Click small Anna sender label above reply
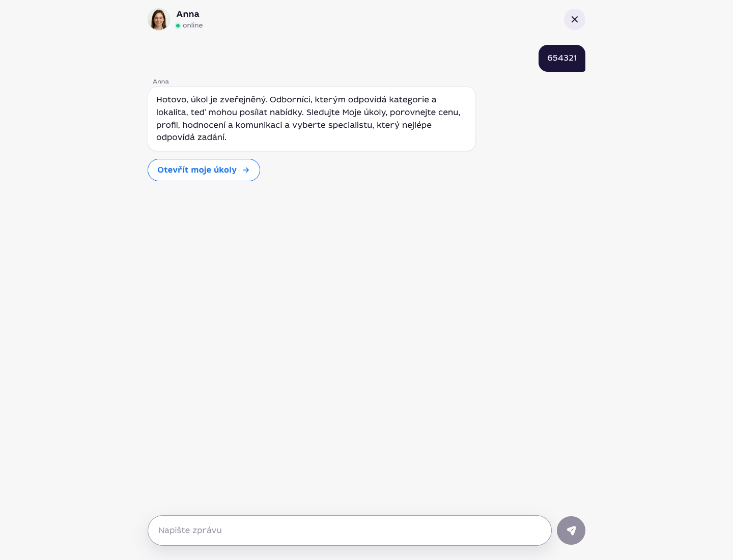Viewport: 733px width, 560px height. coord(161,81)
